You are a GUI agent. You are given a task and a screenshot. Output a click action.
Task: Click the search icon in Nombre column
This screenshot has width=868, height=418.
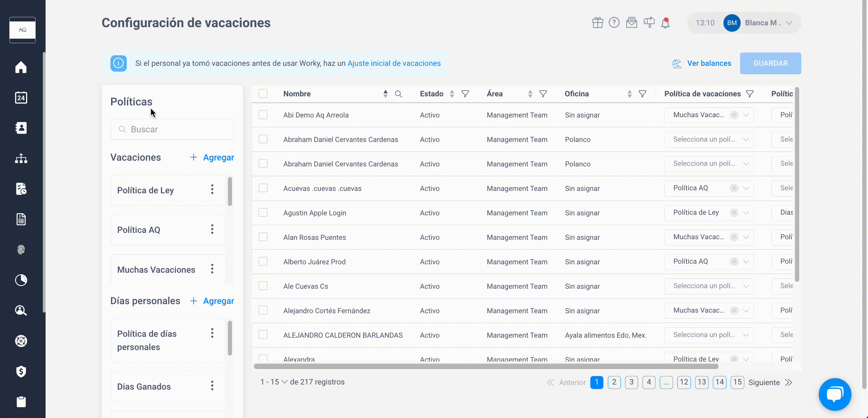398,94
